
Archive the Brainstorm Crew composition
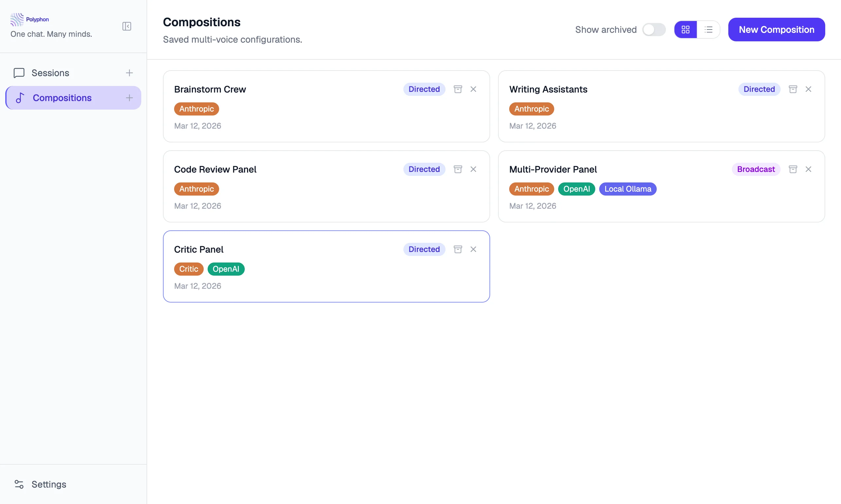pos(458,89)
